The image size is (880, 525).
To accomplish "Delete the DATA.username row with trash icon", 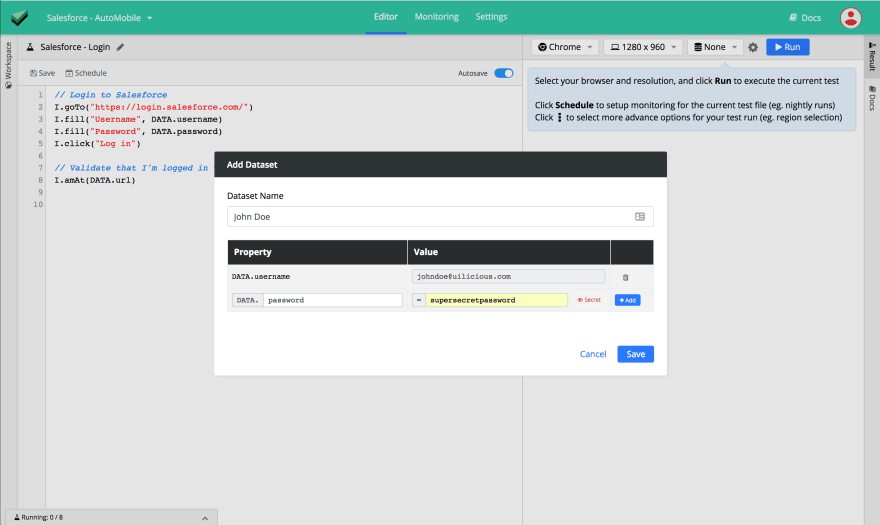I will 625,277.
